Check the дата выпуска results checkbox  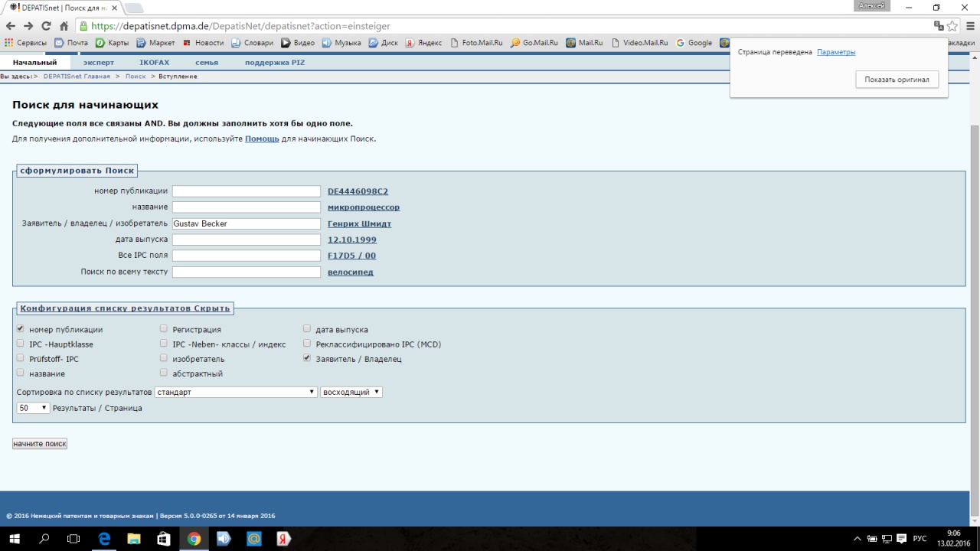[x=307, y=329]
